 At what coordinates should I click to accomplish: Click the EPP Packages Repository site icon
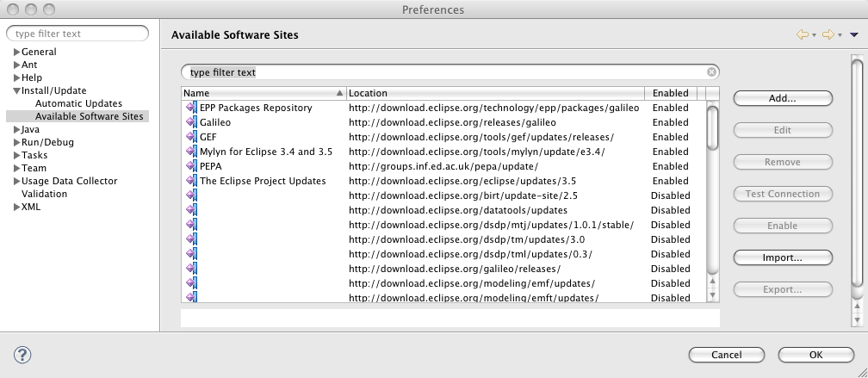coord(191,108)
